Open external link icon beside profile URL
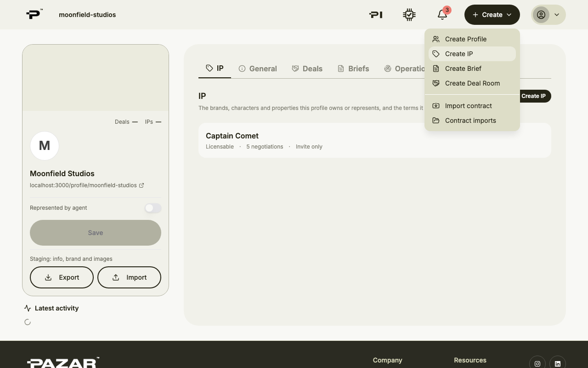Viewport: 588px width, 368px height. (x=141, y=185)
